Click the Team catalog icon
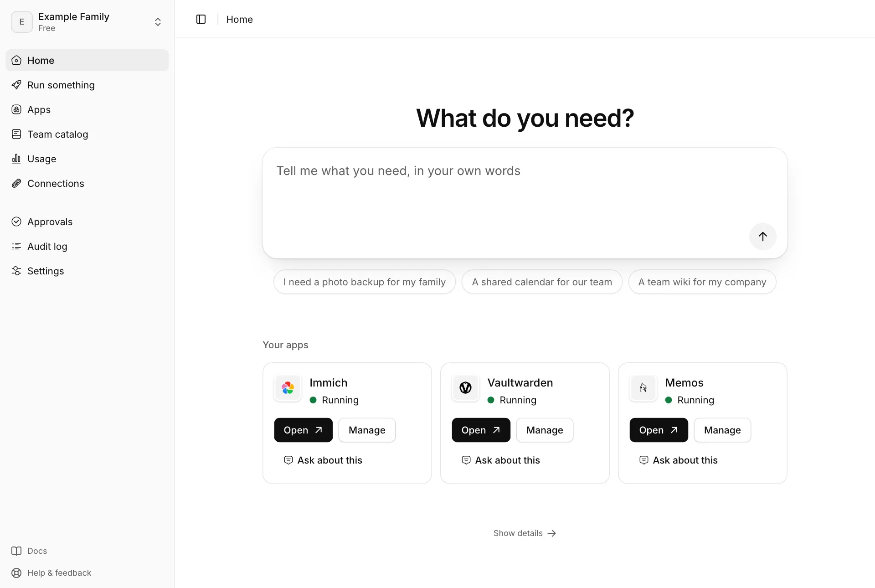The width and height of the screenshot is (875, 588). coord(16,134)
